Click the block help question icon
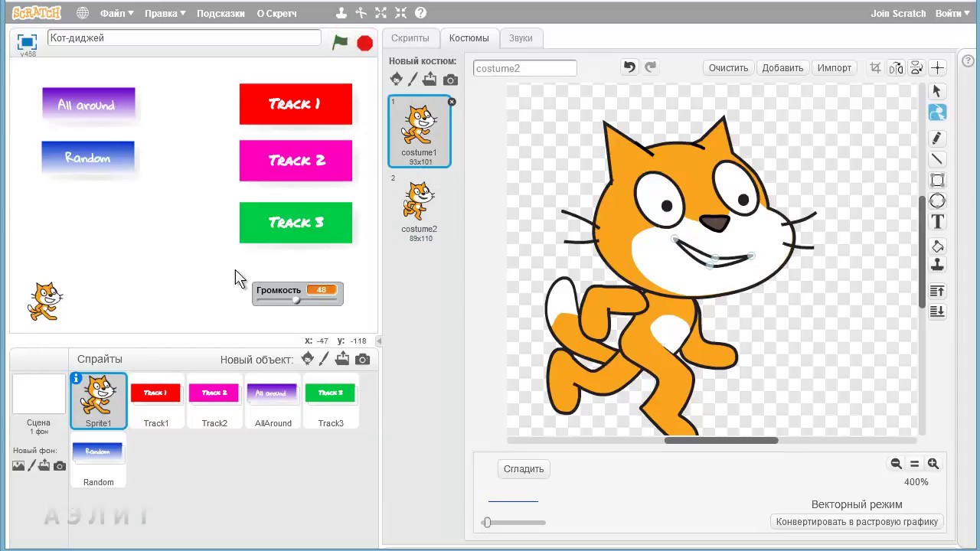Viewport: 980px width, 551px height. click(420, 13)
